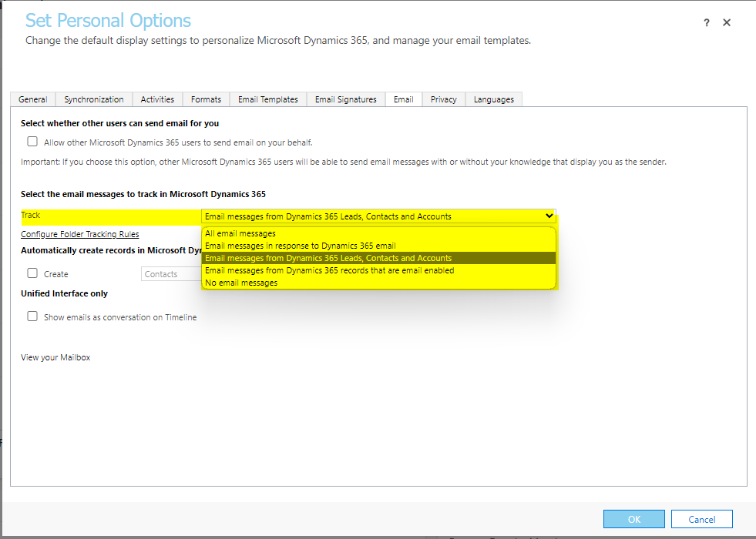Go to the Email Templates tab
Image resolution: width=756 pixels, height=539 pixels.
pyautogui.click(x=268, y=99)
